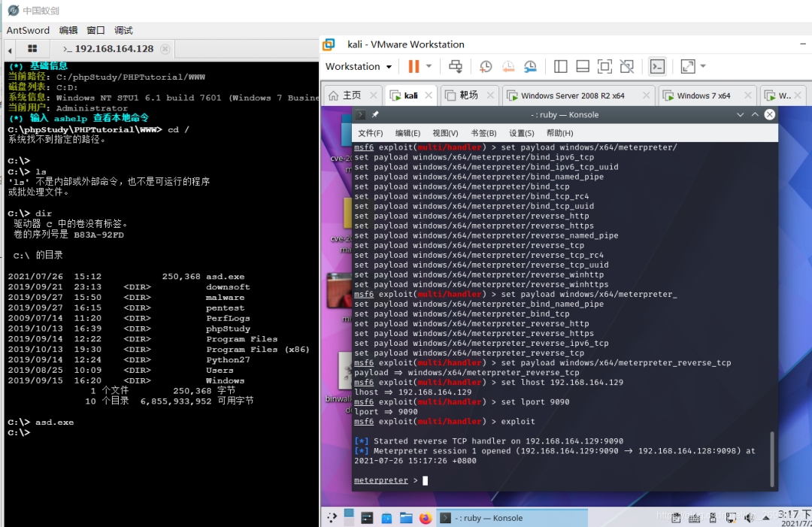Open the 窗口 menu in AntSword
The image size is (812, 527).
tap(95, 31)
